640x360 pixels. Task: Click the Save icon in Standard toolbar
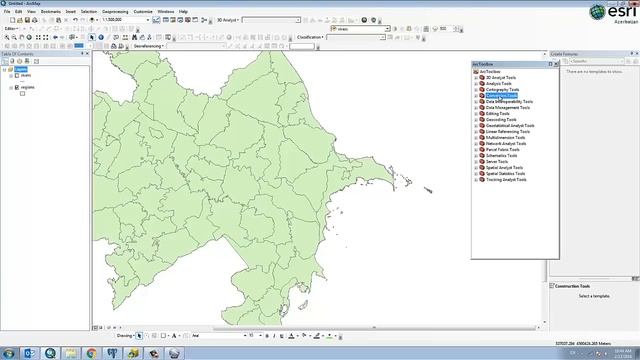(27, 20)
